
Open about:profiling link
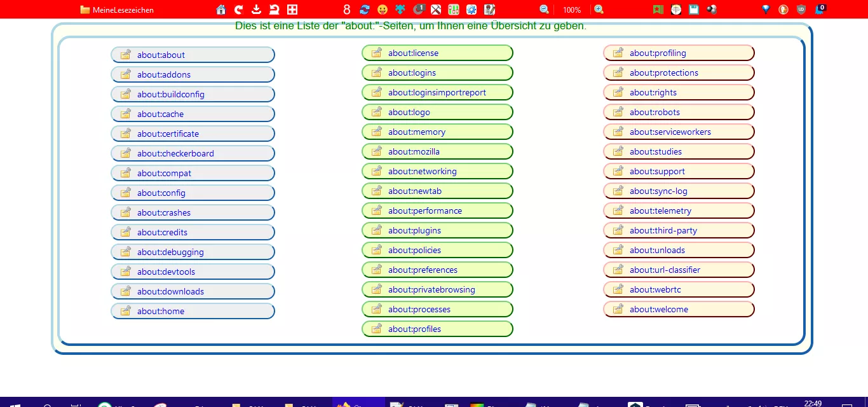tap(679, 53)
